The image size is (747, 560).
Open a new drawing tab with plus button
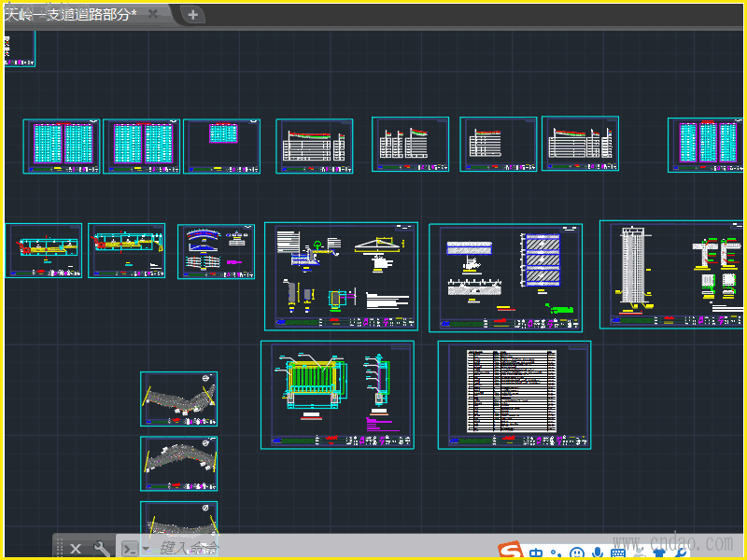click(192, 14)
